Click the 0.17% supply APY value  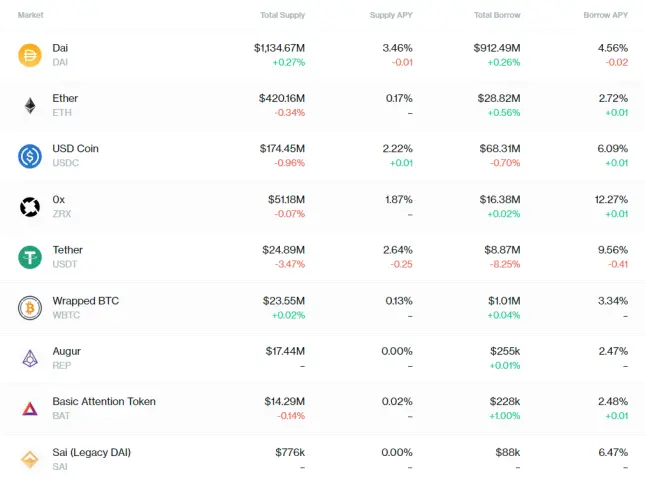399,98
